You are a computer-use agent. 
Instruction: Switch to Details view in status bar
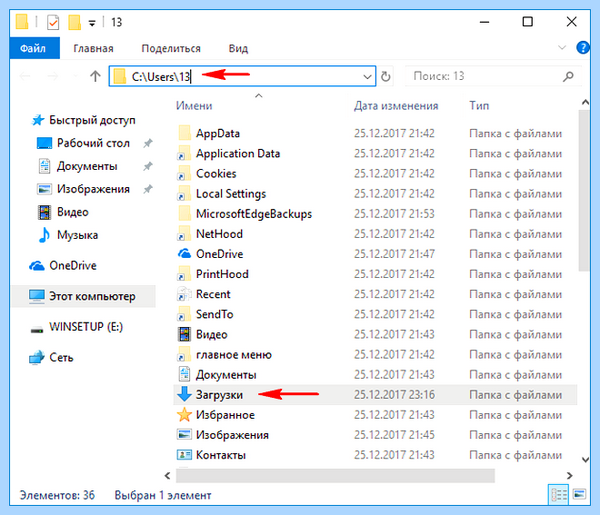pos(558,495)
